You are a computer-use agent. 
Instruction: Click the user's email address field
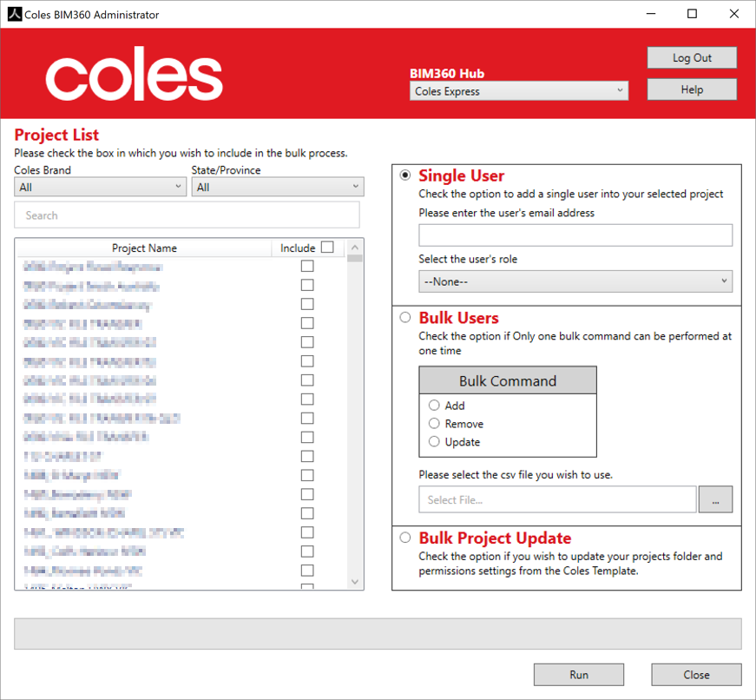pos(575,235)
